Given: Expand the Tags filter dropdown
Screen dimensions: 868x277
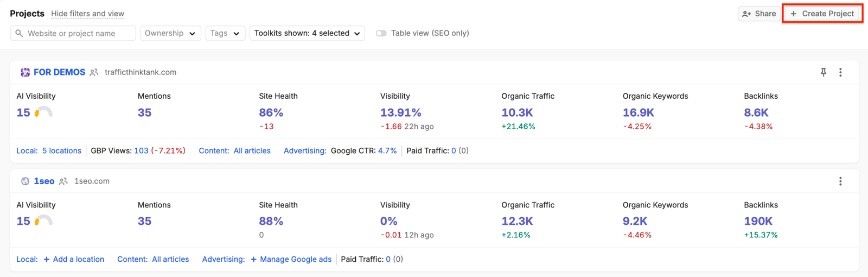Looking at the screenshot, I should [x=225, y=33].
